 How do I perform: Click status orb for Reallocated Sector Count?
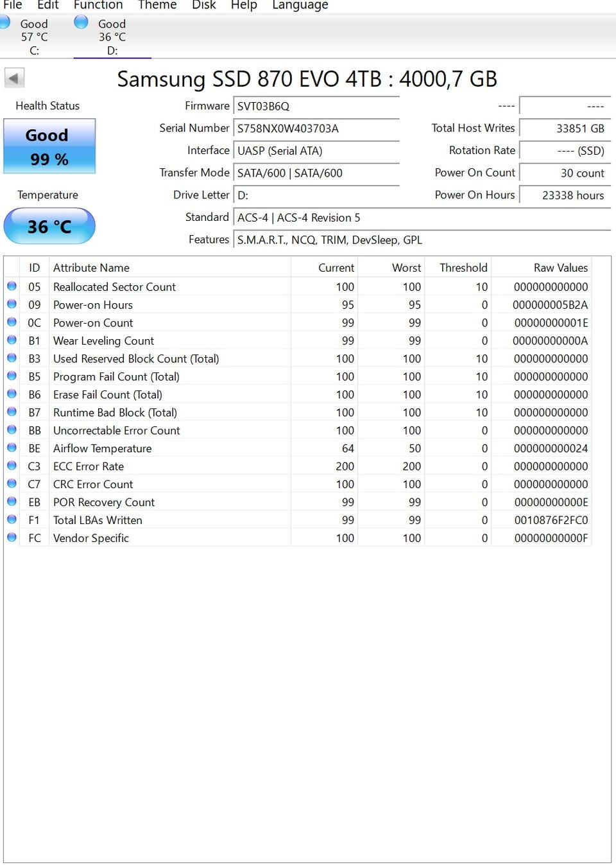coord(12,286)
